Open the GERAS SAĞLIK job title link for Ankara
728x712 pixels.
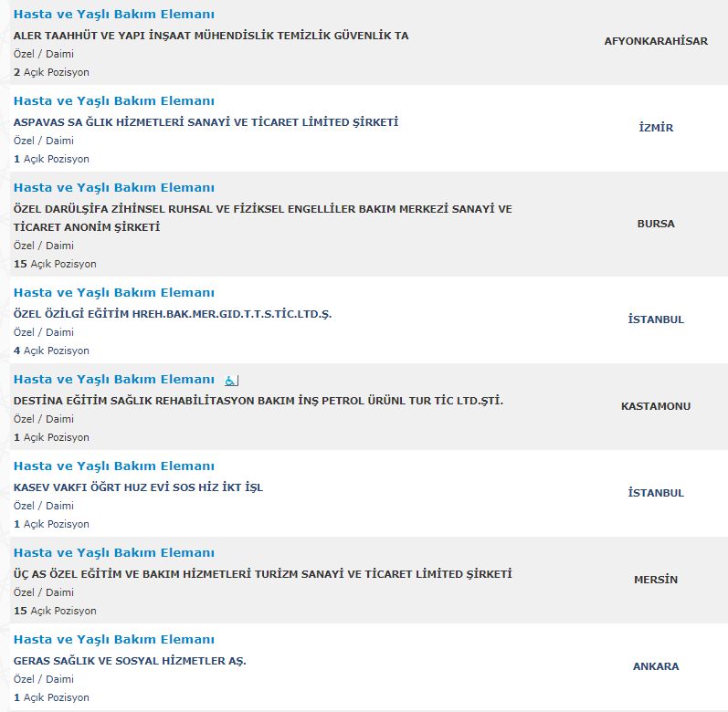click(x=114, y=640)
